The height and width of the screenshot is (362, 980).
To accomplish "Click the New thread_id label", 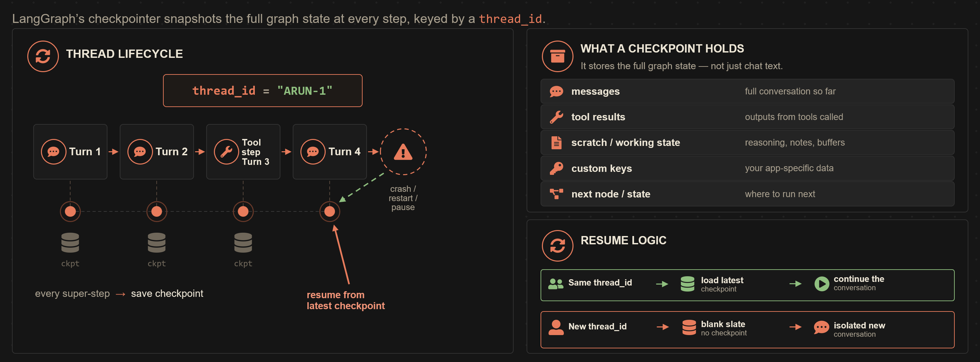I will [x=597, y=327].
